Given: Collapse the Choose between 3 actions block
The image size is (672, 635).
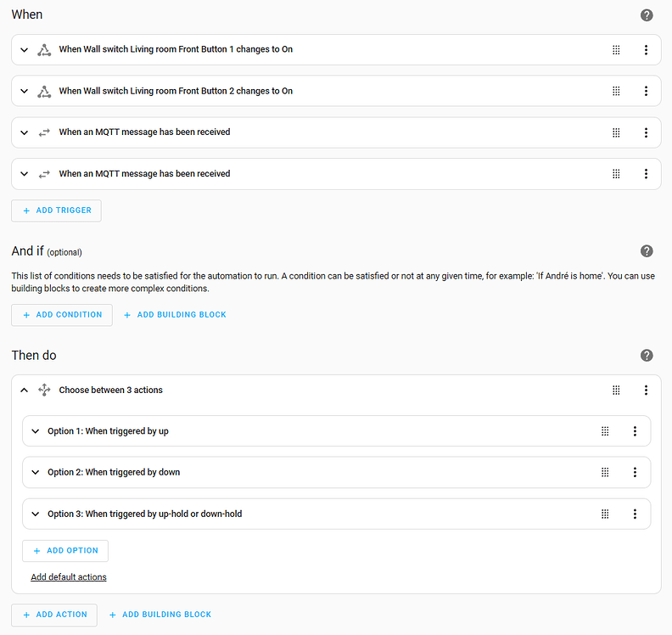Looking at the screenshot, I should click(x=25, y=391).
